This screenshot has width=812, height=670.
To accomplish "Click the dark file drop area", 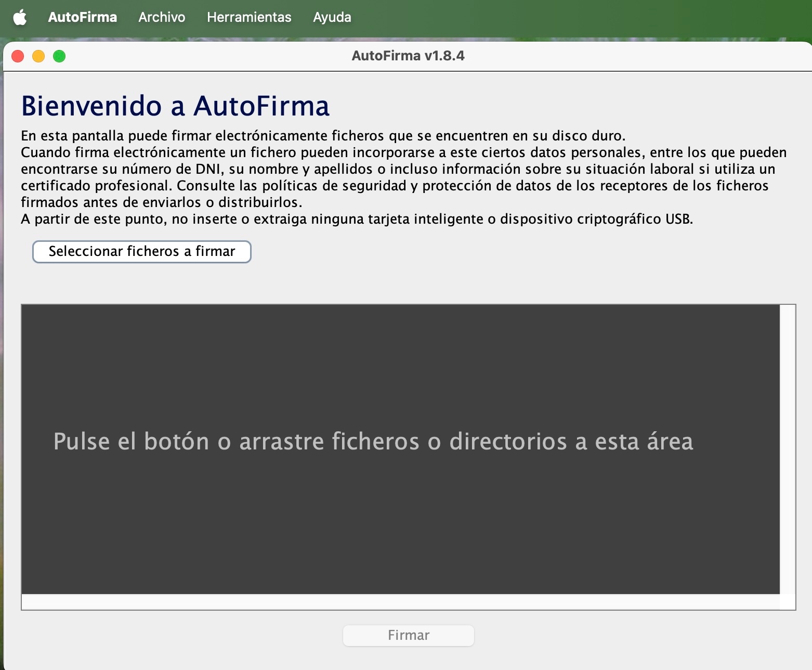I will tap(401, 449).
